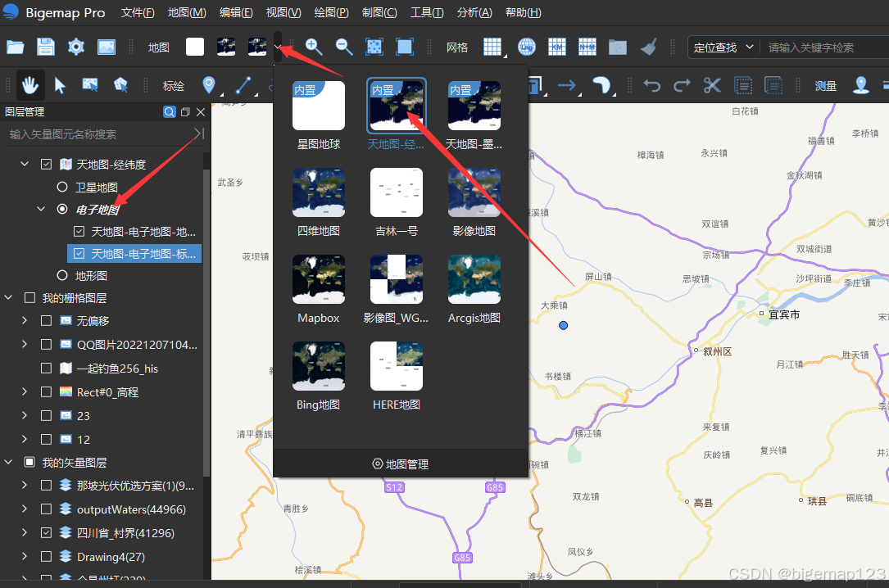Click the scissors cut tool
The height and width of the screenshot is (588, 889).
point(712,85)
